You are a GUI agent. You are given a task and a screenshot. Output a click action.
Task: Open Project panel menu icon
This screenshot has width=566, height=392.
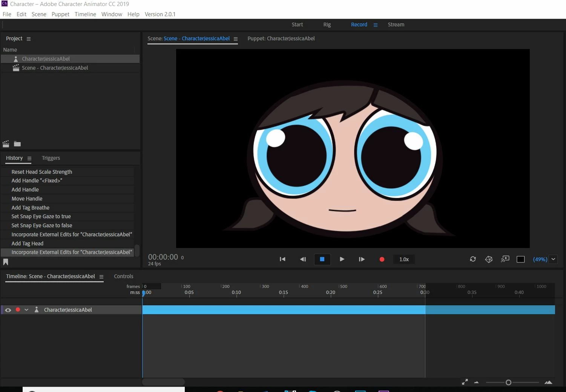pos(29,39)
